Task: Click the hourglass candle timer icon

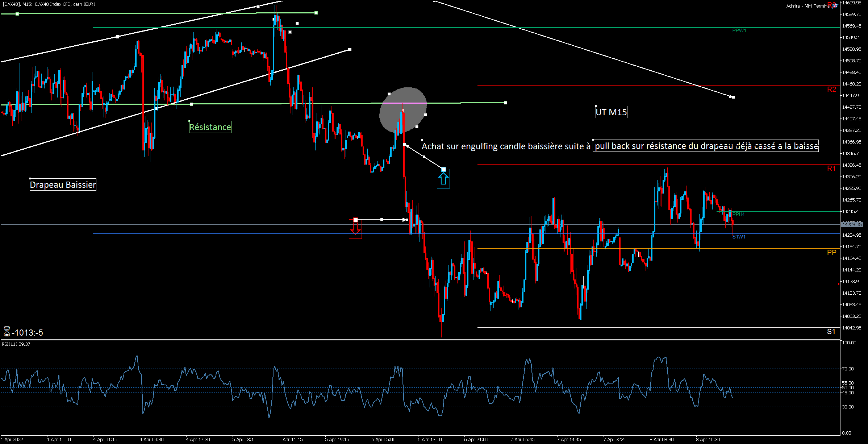Action: [7, 332]
